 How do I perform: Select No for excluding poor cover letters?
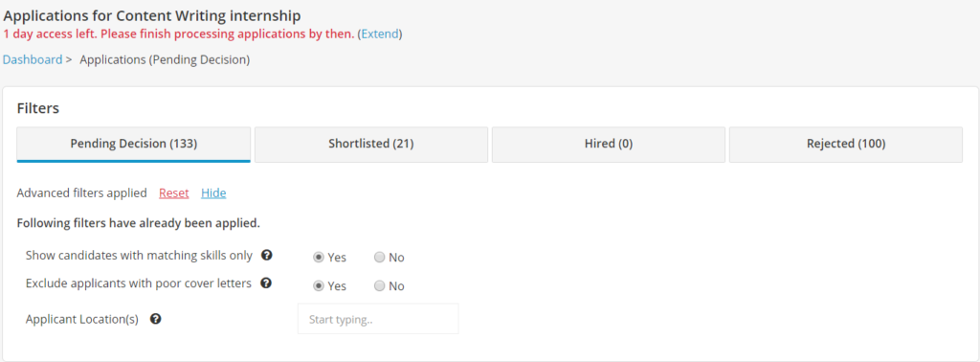coord(379,285)
